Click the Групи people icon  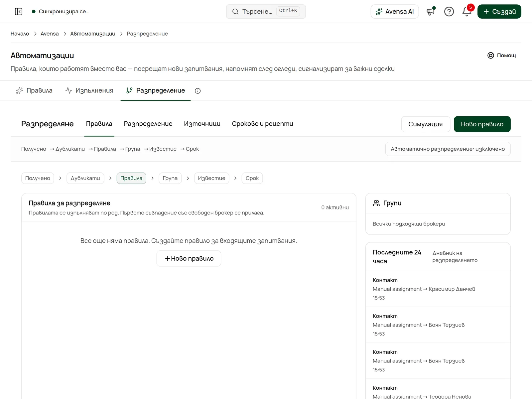(376, 203)
